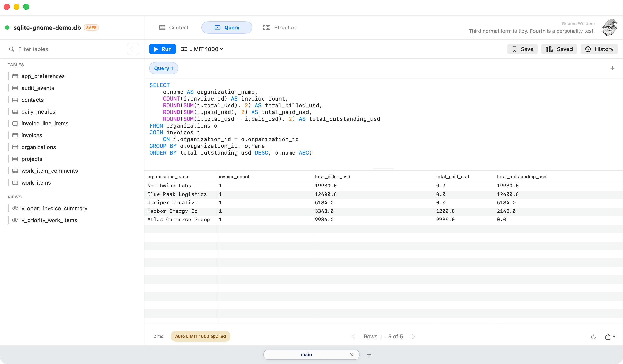Click the Rows 1 - 5 of 5 label

(x=383, y=336)
